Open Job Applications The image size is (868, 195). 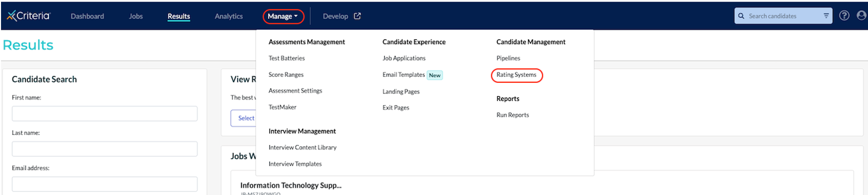(404, 58)
